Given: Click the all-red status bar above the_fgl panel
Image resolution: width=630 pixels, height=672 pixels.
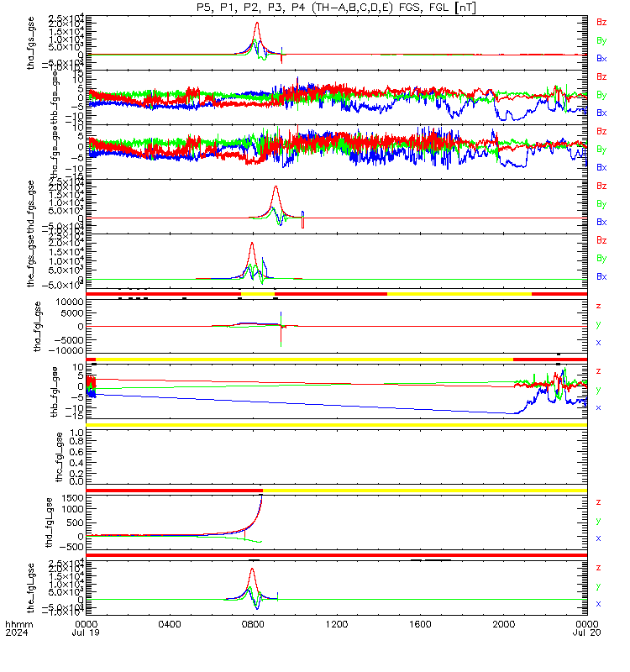Looking at the screenshot, I should [337, 555].
